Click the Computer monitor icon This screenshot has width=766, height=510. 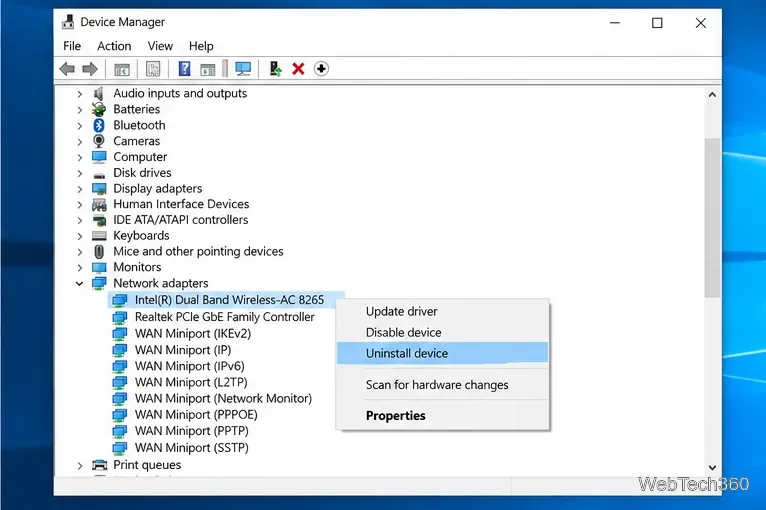click(x=99, y=157)
